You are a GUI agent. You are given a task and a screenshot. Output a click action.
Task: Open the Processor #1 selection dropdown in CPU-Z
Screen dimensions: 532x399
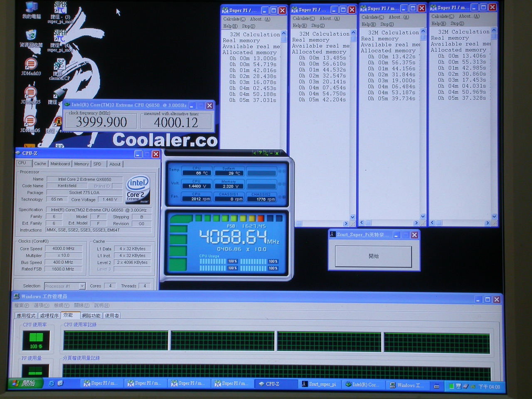point(64,286)
